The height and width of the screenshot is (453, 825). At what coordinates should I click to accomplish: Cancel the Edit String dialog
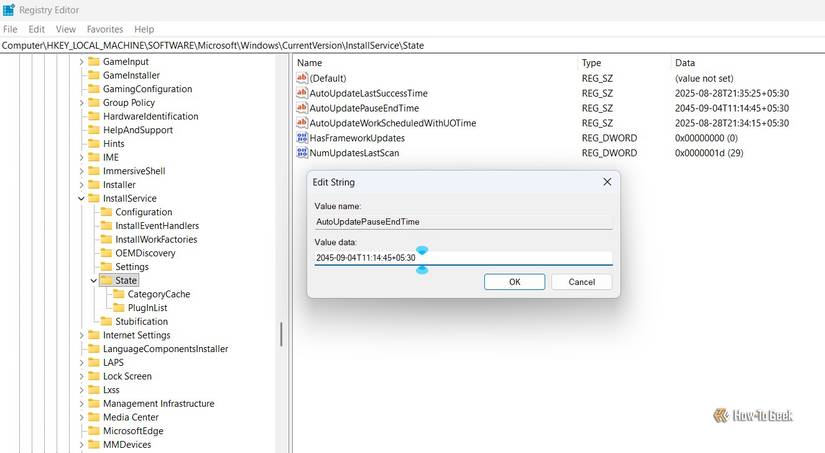point(581,282)
